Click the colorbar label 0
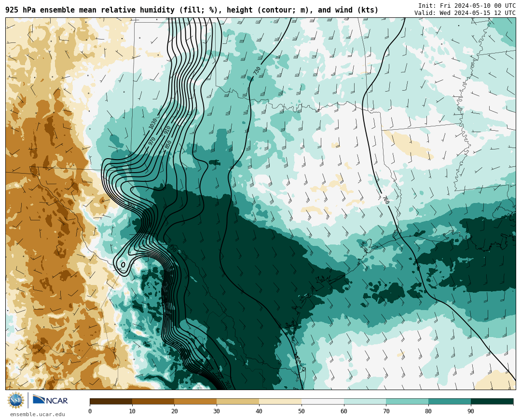This screenshot has width=521, height=420. [90, 411]
